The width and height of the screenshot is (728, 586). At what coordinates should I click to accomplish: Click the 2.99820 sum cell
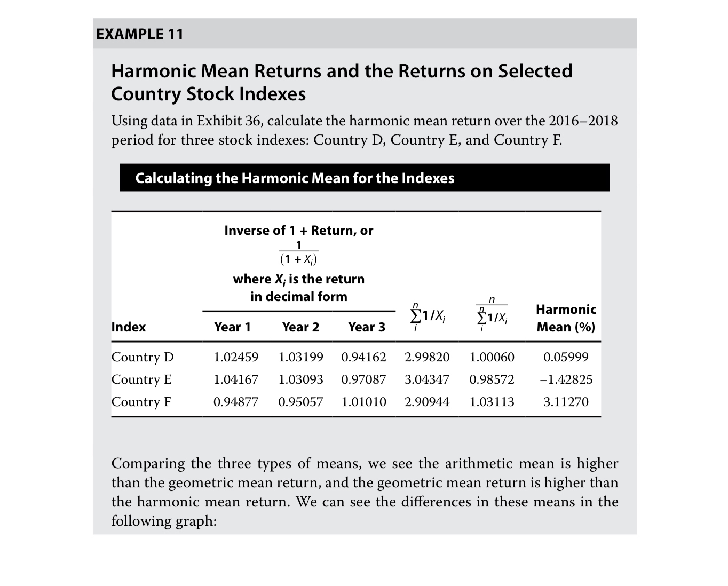427,357
